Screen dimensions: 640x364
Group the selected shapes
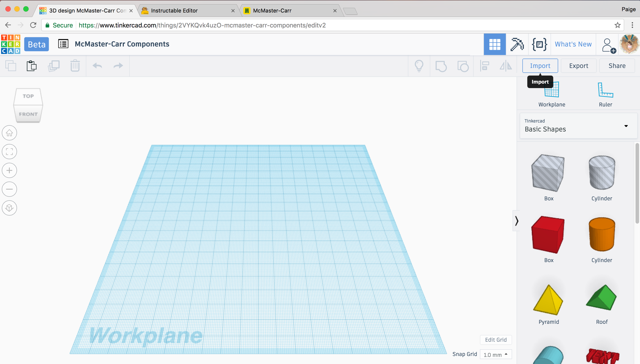pos(441,66)
